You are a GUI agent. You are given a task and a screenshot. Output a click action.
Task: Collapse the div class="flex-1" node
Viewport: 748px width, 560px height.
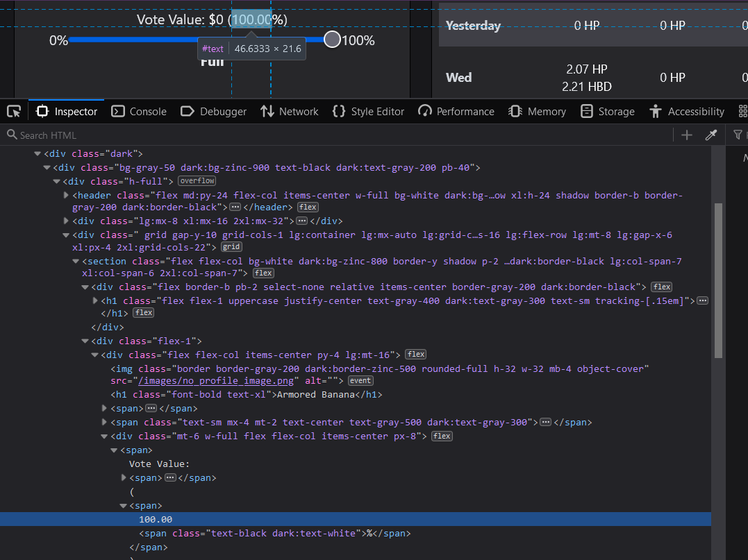point(85,341)
